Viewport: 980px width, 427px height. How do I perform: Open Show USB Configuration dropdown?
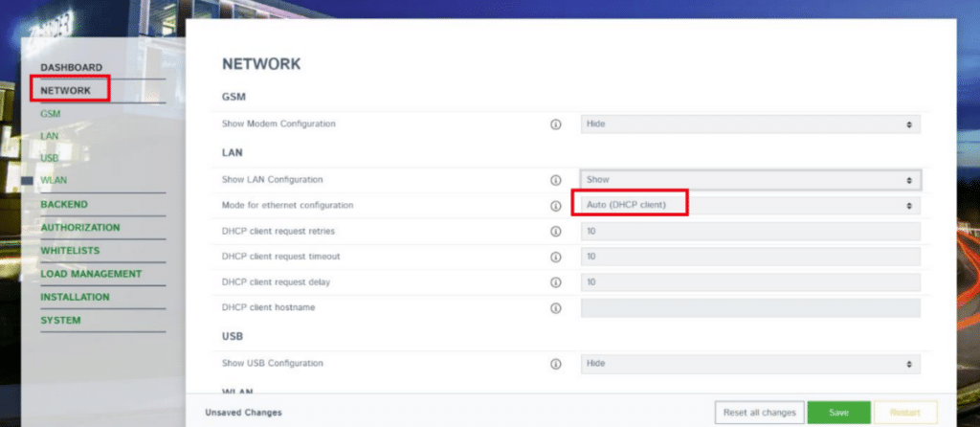pos(750,364)
